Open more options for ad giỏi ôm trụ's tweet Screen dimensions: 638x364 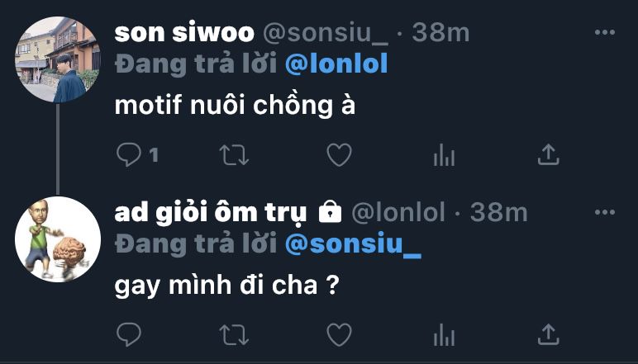point(604,213)
